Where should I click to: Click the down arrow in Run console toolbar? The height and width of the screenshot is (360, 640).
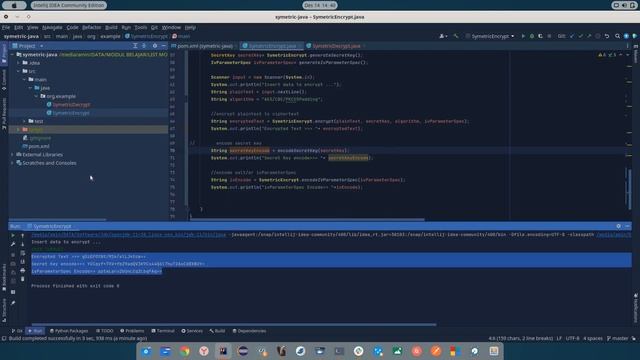pyautogui.click(x=22, y=244)
